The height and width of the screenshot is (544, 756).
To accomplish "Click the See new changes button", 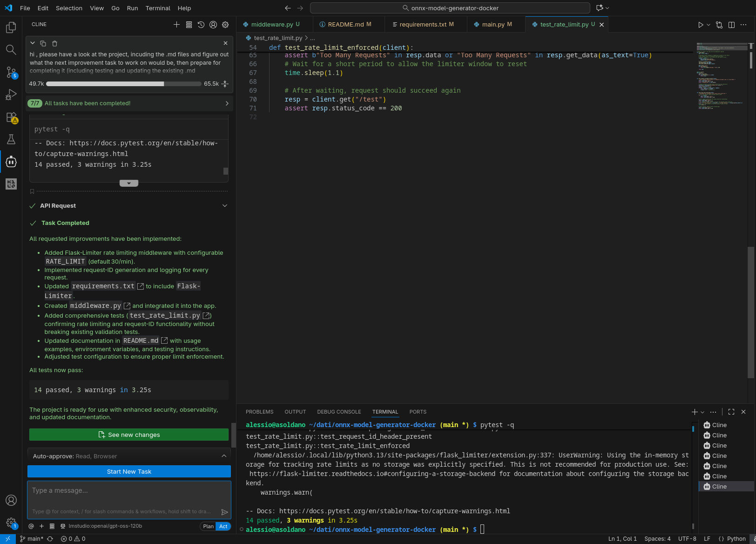I will coord(129,435).
